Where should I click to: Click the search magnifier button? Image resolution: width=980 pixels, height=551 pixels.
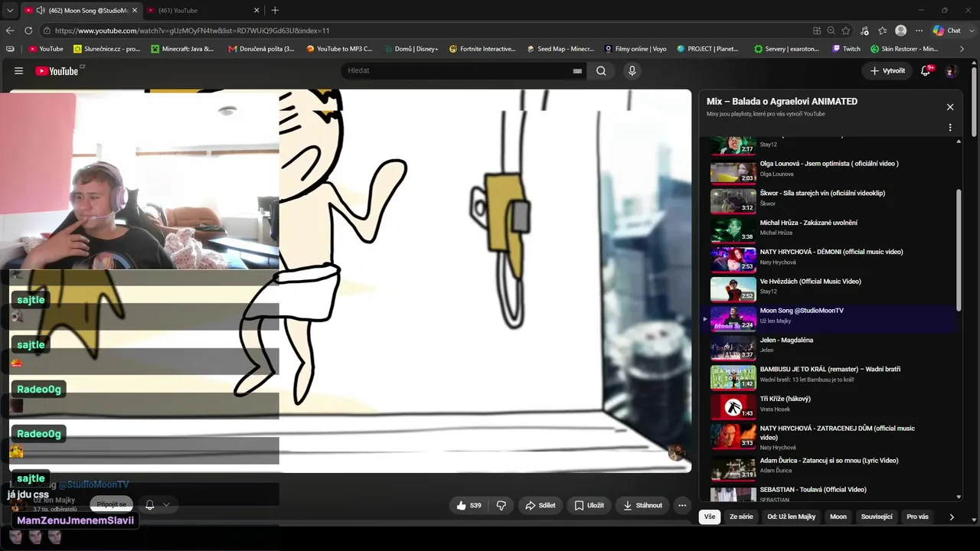601,70
